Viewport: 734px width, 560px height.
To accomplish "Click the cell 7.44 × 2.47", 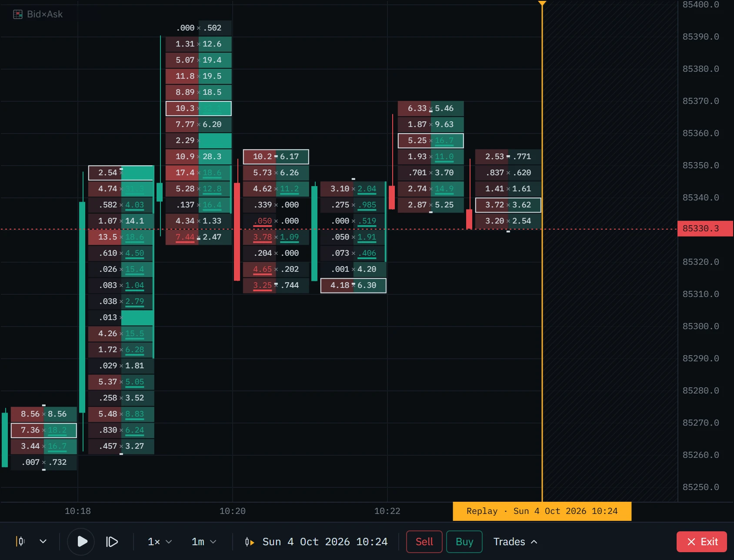I will pyautogui.click(x=198, y=237).
